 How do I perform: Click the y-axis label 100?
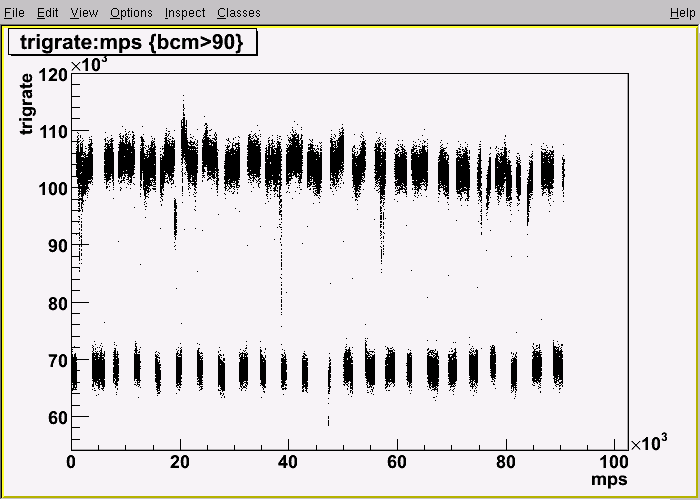click(53, 188)
